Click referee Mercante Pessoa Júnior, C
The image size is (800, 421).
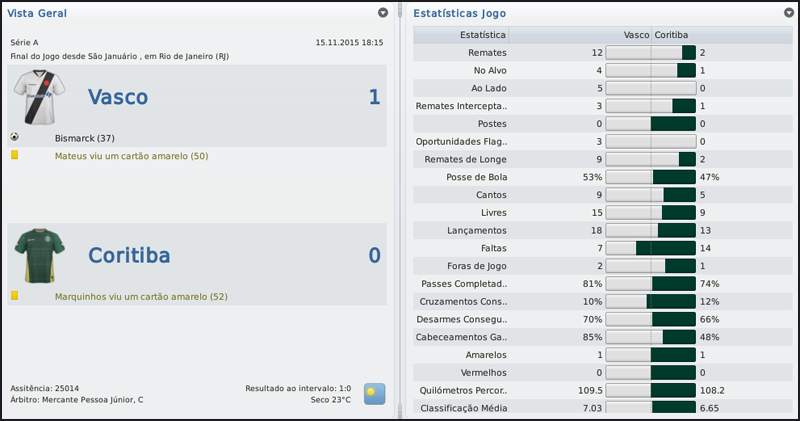92,400
